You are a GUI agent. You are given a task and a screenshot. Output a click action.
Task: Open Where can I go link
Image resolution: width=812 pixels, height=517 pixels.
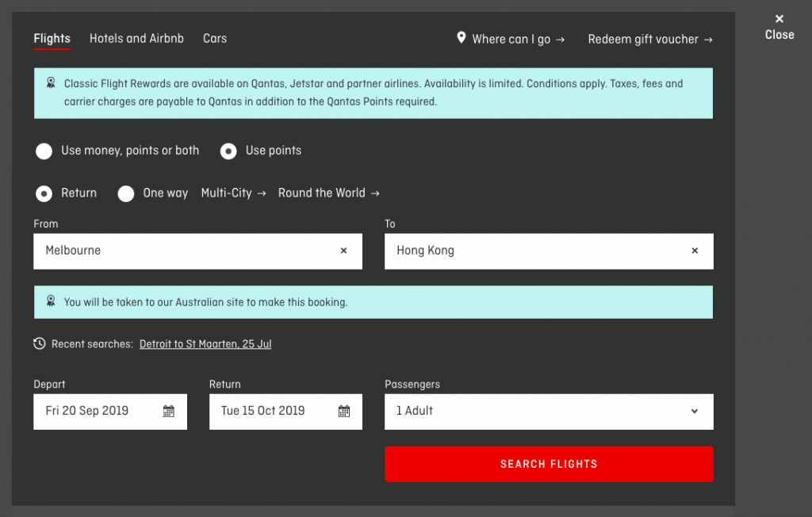pyautogui.click(x=519, y=40)
